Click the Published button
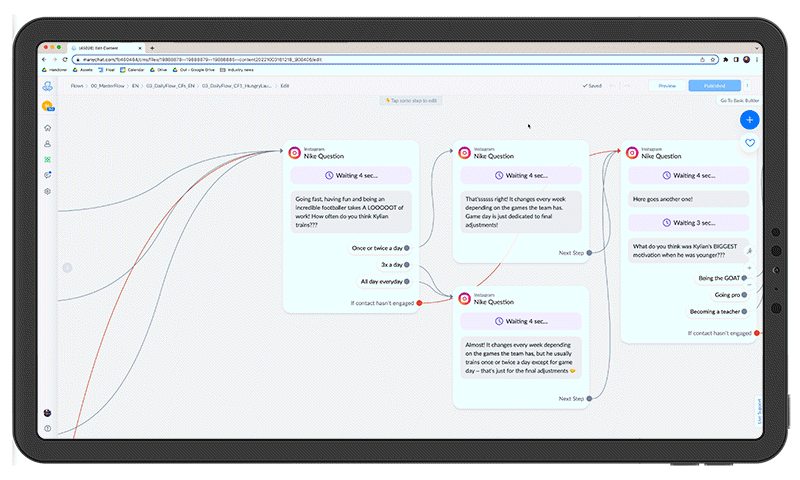Screen dimensions: 800x480 pyautogui.click(x=714, y=86)
